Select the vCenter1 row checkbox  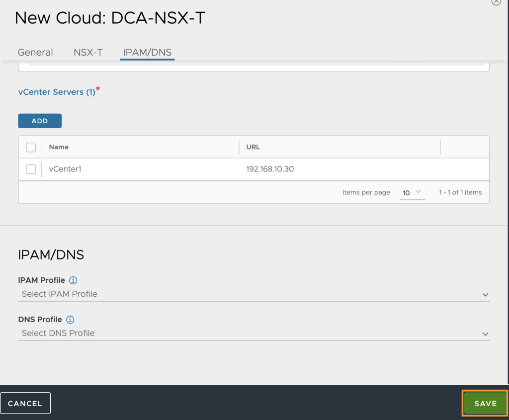pos(31,169)
